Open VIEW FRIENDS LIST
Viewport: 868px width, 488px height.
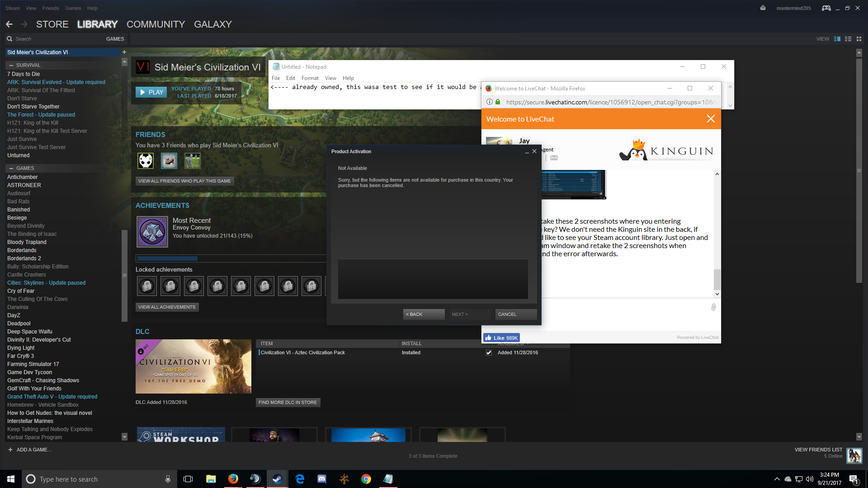818,450
